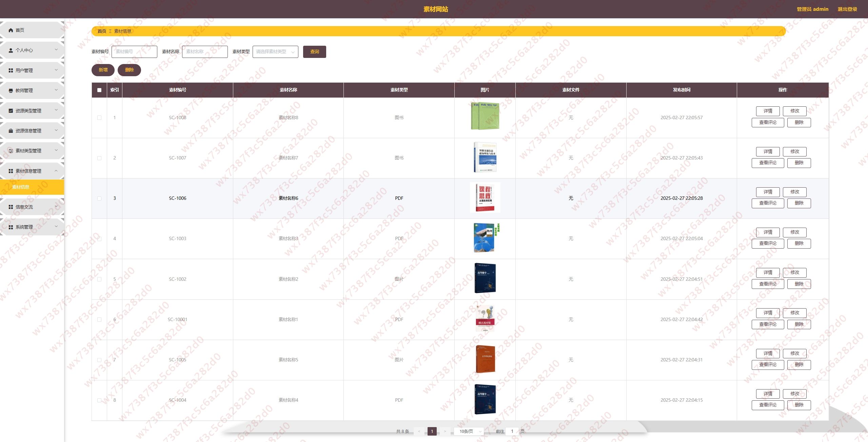
Task: Toggle the select-all checkbox in table header
Action: click(x=99, y=90)
